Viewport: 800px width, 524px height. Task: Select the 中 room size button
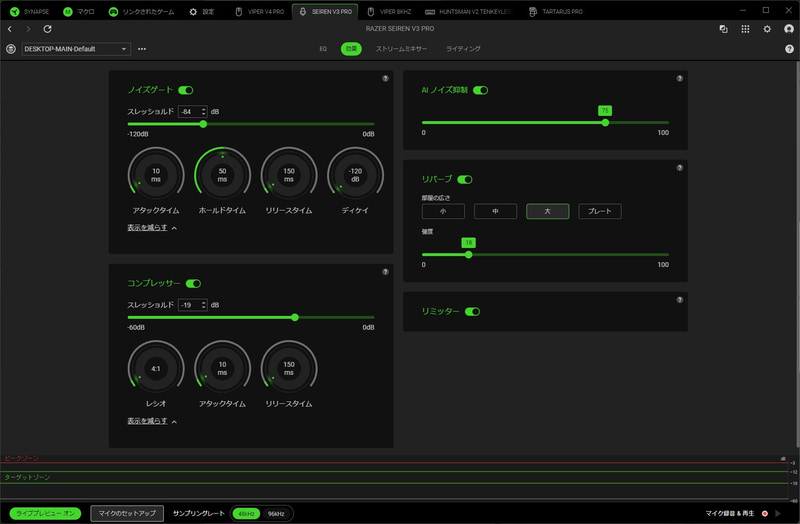495,211
